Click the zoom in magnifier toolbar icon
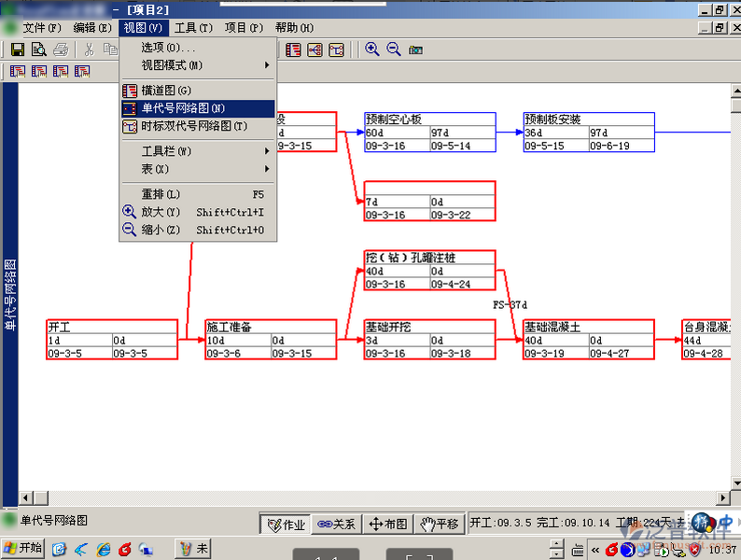 [x=372, y=49]
